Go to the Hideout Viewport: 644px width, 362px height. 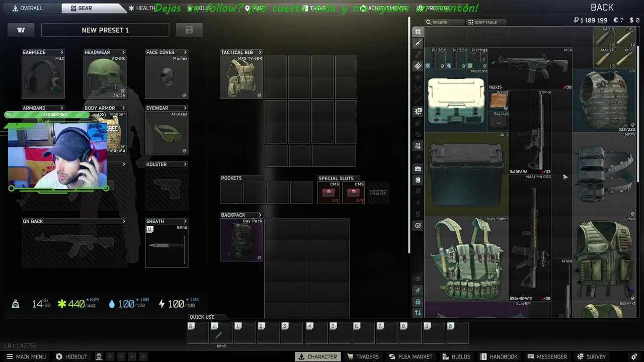tap(71, 356)
